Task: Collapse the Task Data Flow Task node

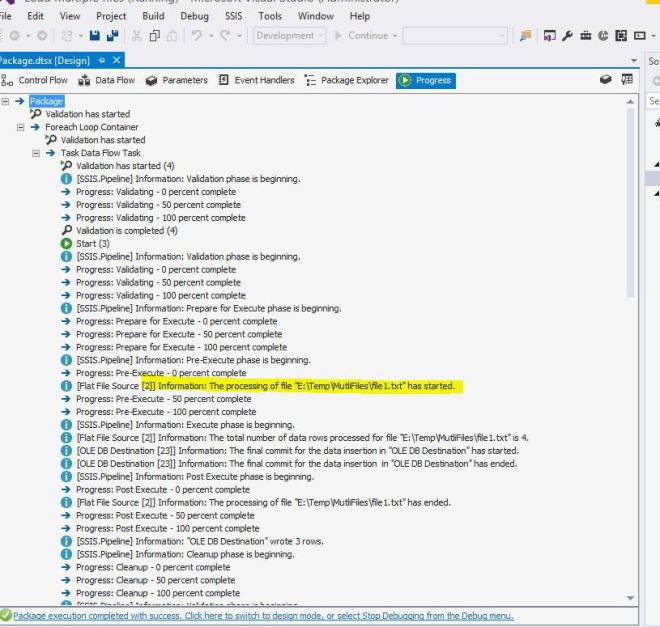Action: (x=36, y=153)
